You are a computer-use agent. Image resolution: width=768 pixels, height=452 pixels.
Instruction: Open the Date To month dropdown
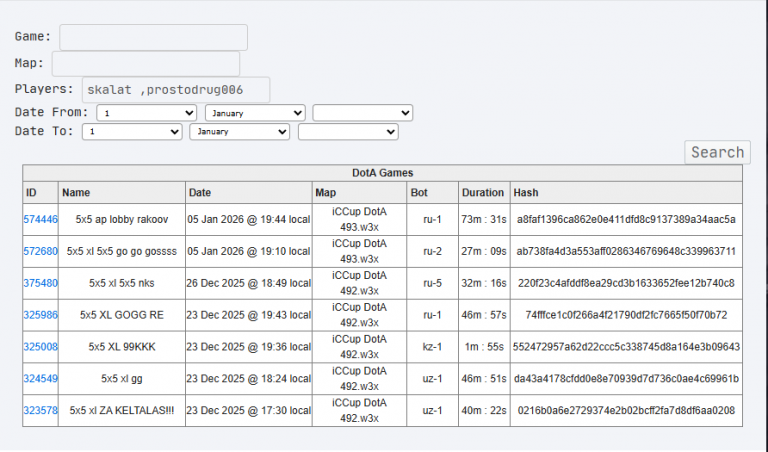[240, 132]
